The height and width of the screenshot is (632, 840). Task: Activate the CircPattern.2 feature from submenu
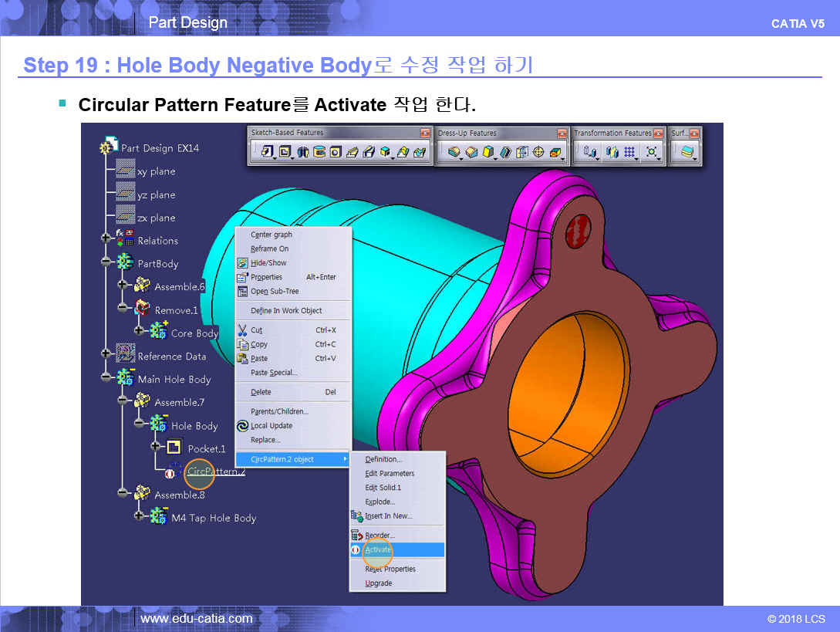coord(378,550)
